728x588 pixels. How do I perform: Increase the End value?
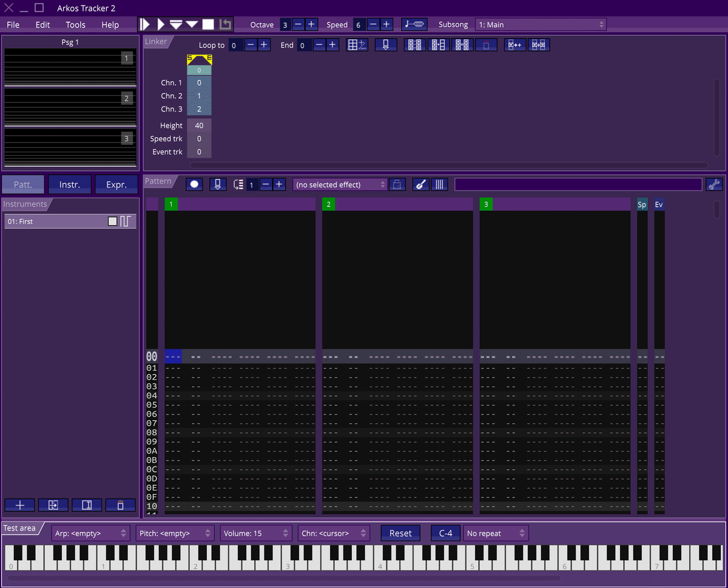[x=332, y=45]
